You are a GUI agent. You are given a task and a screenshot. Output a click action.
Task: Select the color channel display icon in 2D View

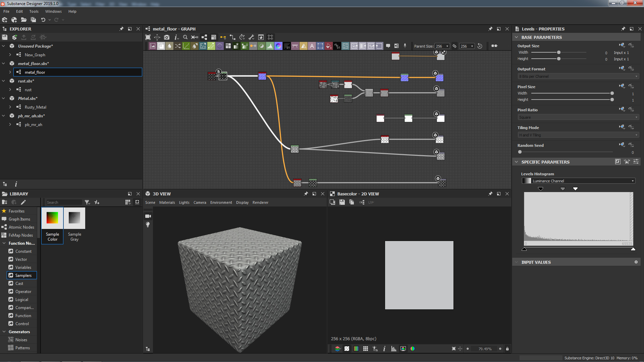[412, 349]
